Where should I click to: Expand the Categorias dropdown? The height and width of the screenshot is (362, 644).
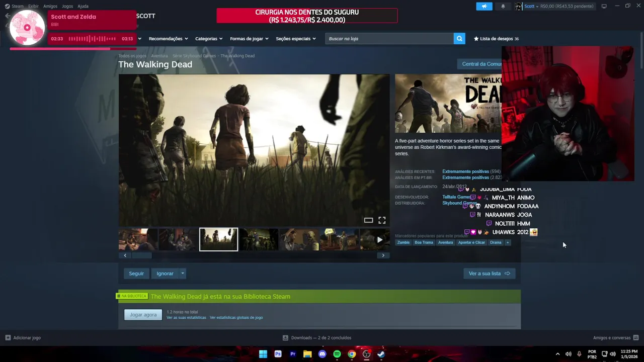209,39
